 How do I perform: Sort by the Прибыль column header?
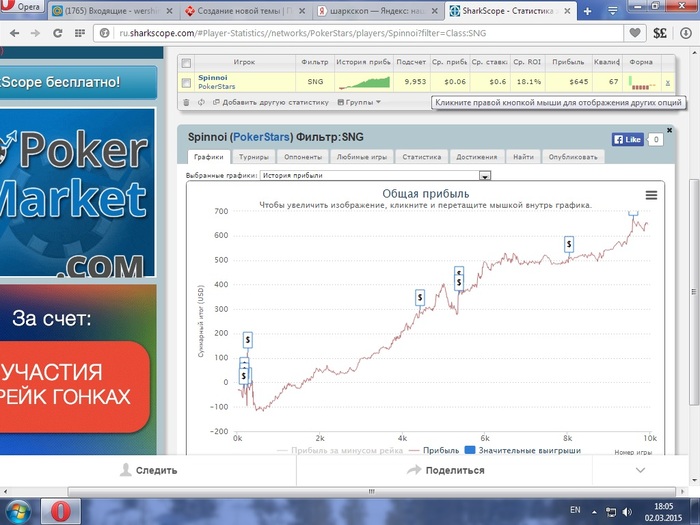tap(568, 62)
